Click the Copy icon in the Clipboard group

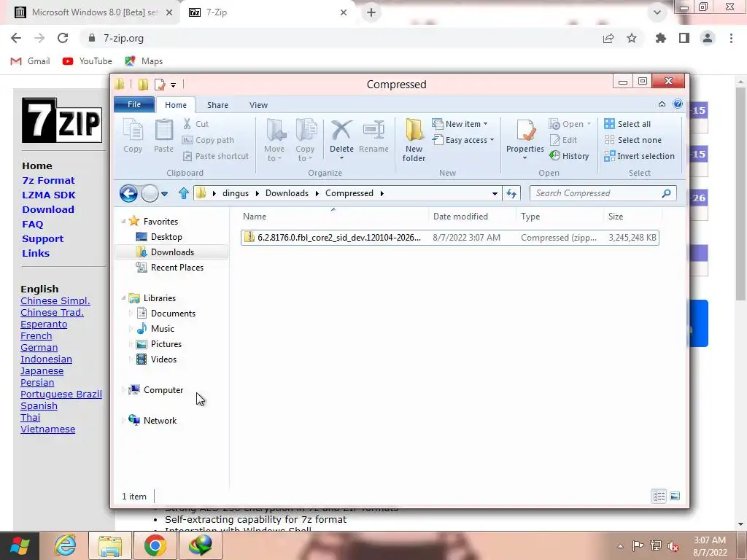coord(133,136)
